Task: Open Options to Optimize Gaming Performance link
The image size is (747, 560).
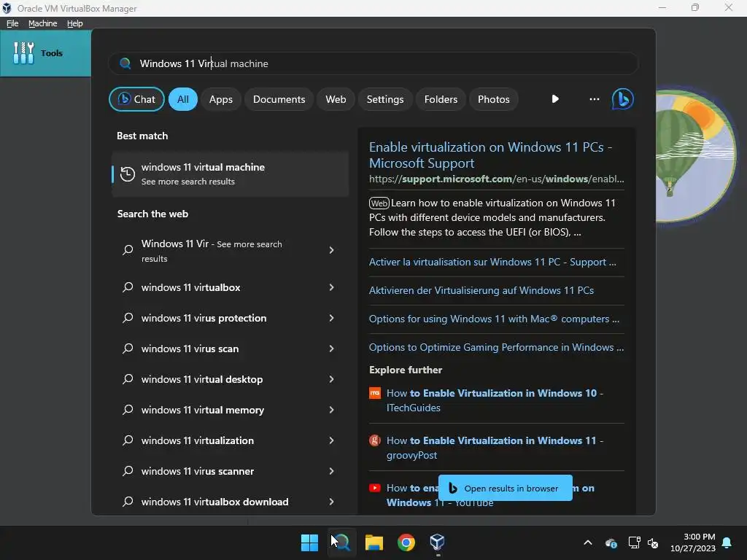Action: (496, 347)
